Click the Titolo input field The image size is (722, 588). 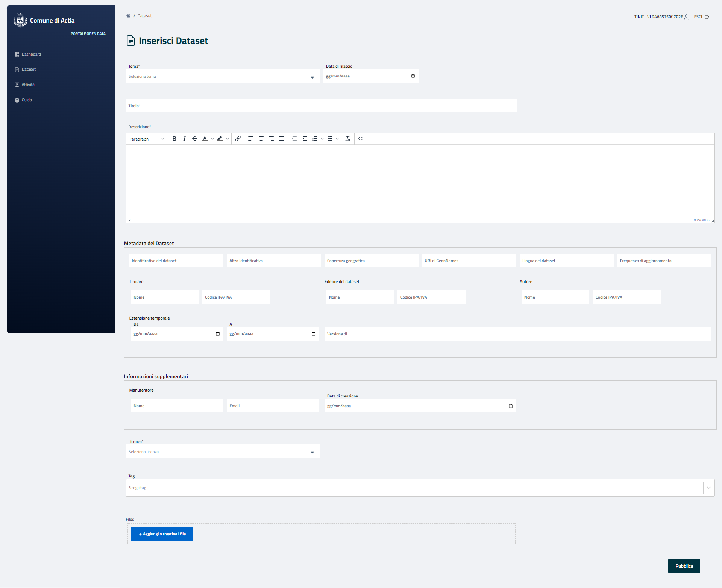[321, 106]
